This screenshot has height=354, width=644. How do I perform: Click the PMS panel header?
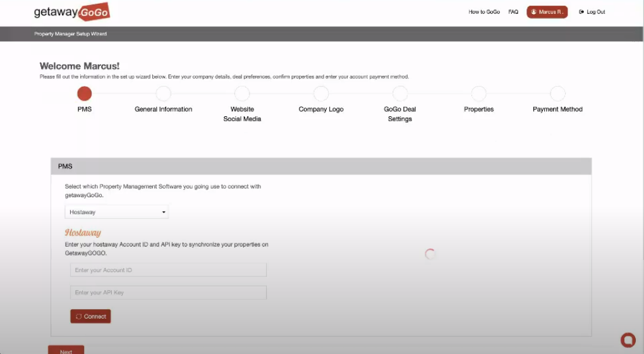[321, 166]
